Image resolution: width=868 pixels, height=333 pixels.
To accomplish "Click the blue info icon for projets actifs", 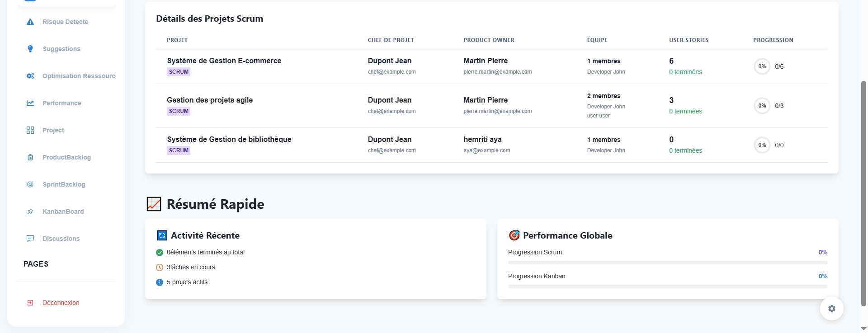I will 160,282.
